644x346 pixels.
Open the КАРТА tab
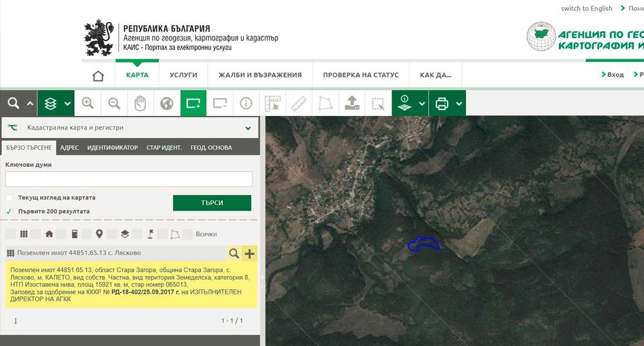point(137,75)
